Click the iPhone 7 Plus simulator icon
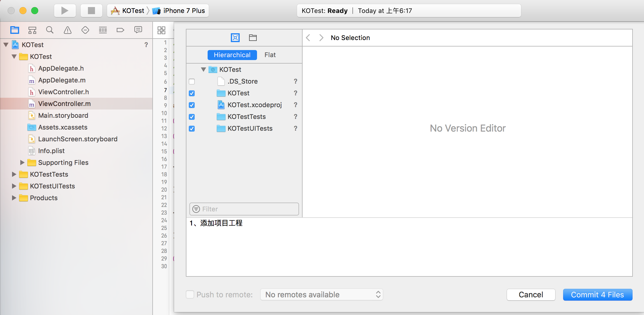The width and height of the screenshot is (644, 315). tap(156, 11)
